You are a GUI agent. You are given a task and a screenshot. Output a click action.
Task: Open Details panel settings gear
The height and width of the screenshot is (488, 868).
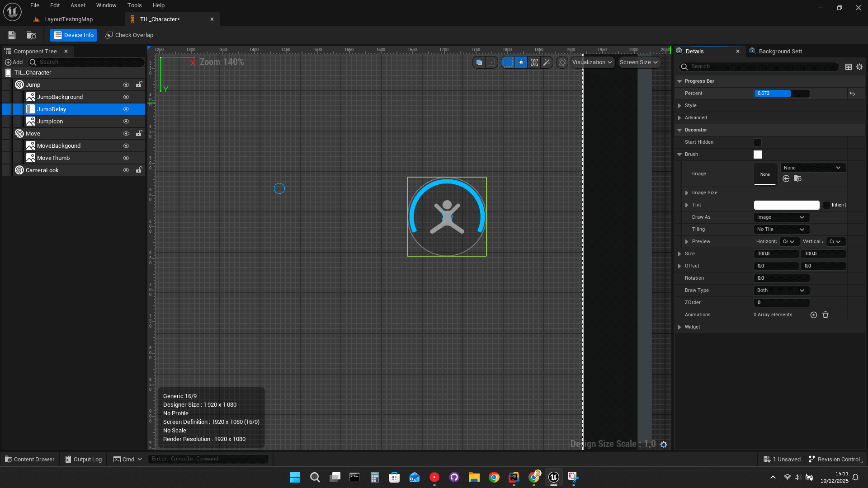tap(859, 67)
